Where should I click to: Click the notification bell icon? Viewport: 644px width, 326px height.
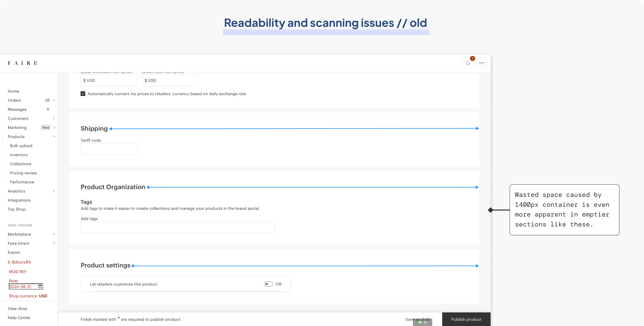pyautogui.click(x=468, y=63)
